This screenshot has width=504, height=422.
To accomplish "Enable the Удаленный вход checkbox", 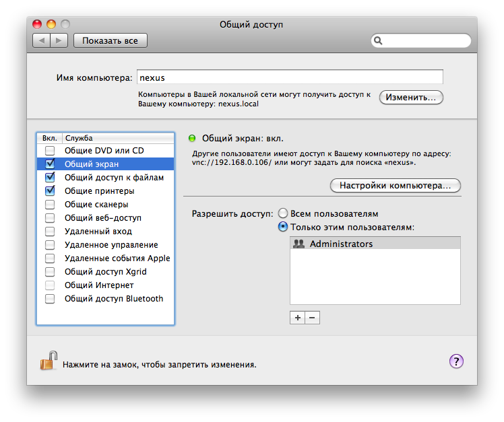I will coord(50,232).
